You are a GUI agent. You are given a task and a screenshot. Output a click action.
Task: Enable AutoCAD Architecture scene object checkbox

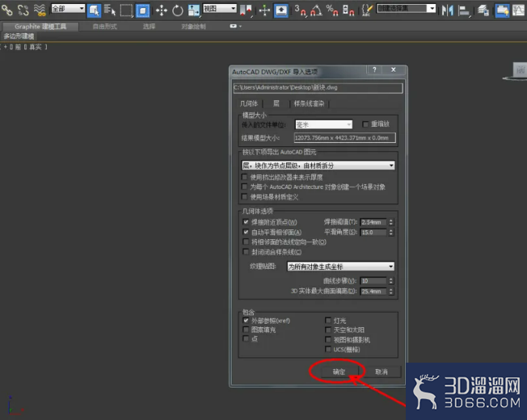coord(244,187)
